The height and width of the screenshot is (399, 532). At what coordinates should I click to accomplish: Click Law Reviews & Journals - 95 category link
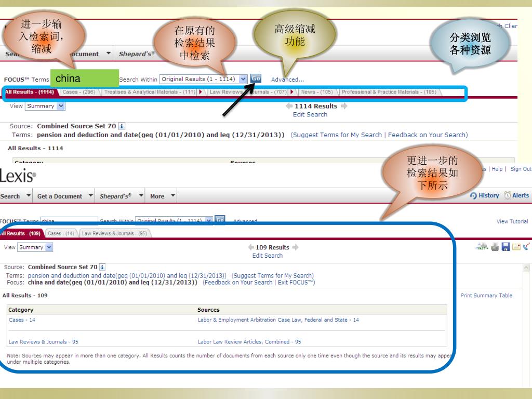pos(44,342)
